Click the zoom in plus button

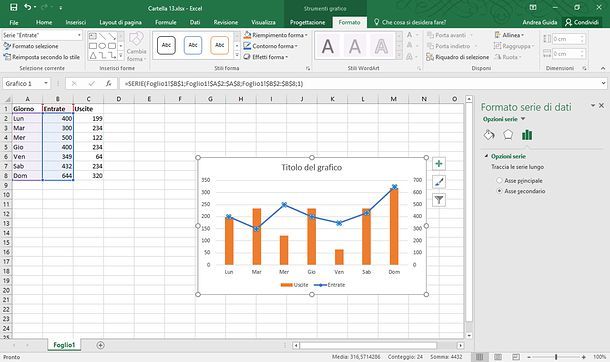pyautogui.click(x=584, y=357)
